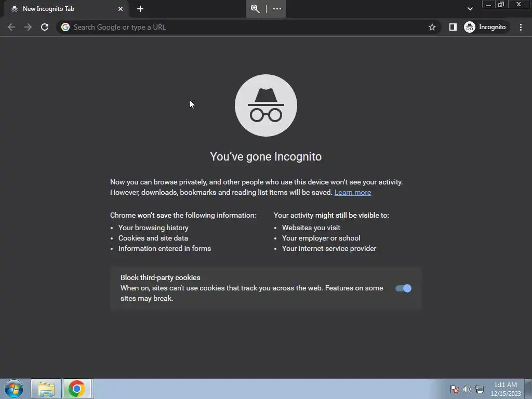The image size is (532, 399).
Task: Click "Your employer or school" text
Action: click(321, 238)
